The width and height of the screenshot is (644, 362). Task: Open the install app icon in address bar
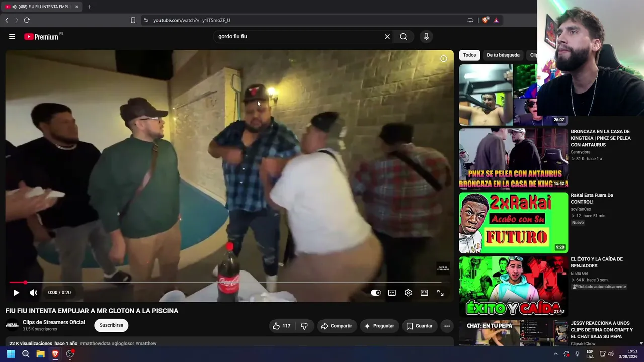tap(470, 20)
